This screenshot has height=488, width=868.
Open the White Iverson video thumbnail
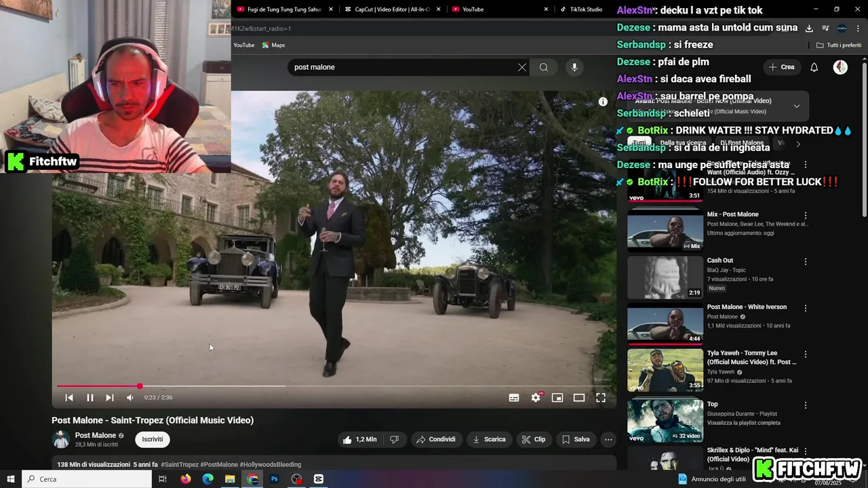[x=665, y=323]
